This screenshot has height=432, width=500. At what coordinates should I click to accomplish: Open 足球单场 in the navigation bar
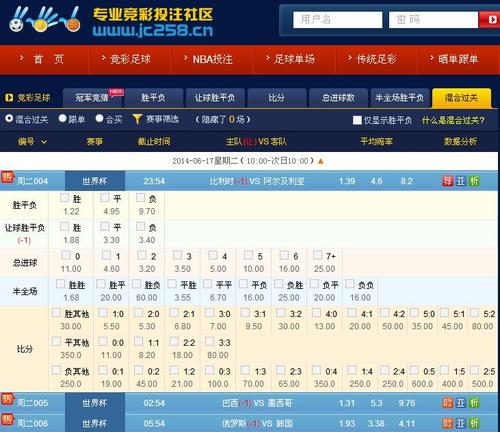(x=294, y=59)
